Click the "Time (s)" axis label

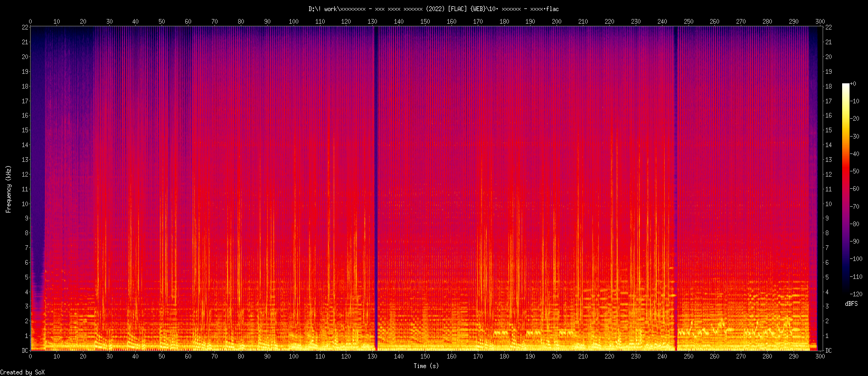(426, 366)
